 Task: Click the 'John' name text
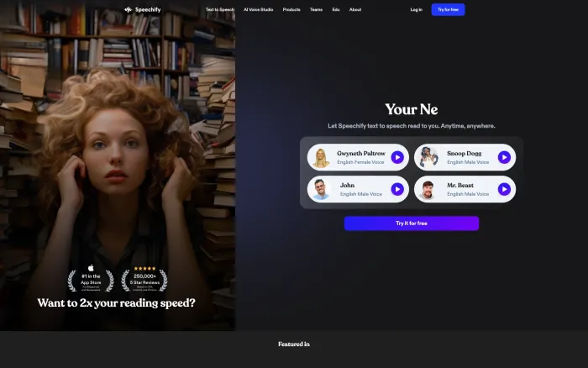coord(347,186)
